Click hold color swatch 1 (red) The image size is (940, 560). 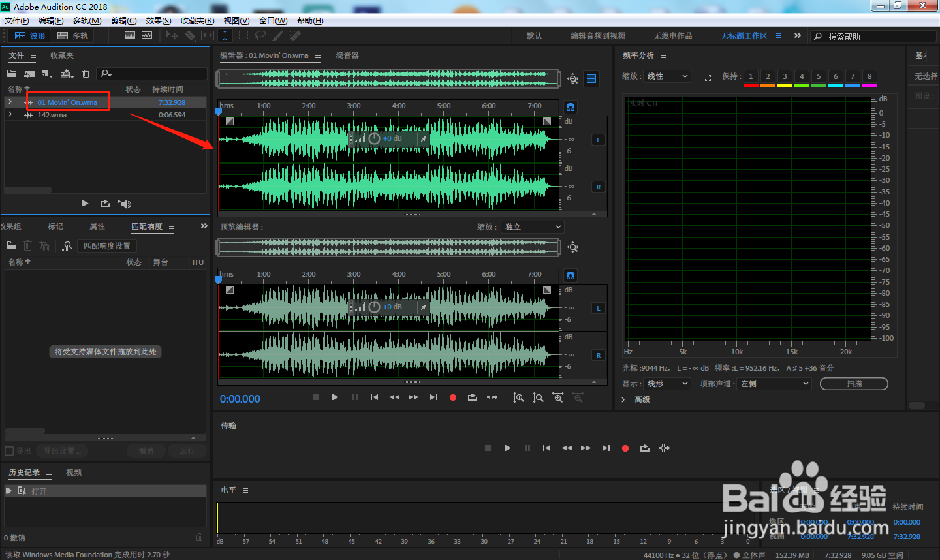click(751, 77)
